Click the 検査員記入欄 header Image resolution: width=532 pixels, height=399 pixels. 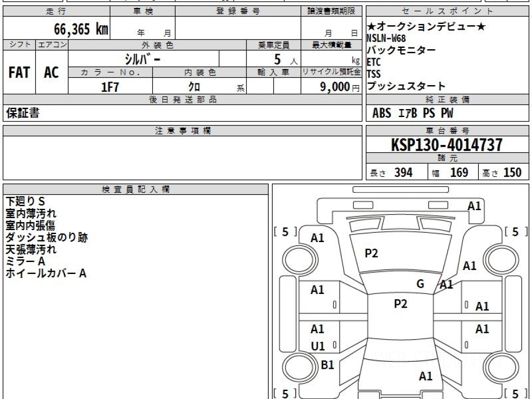pyautogui.click(x=136, y=189)
